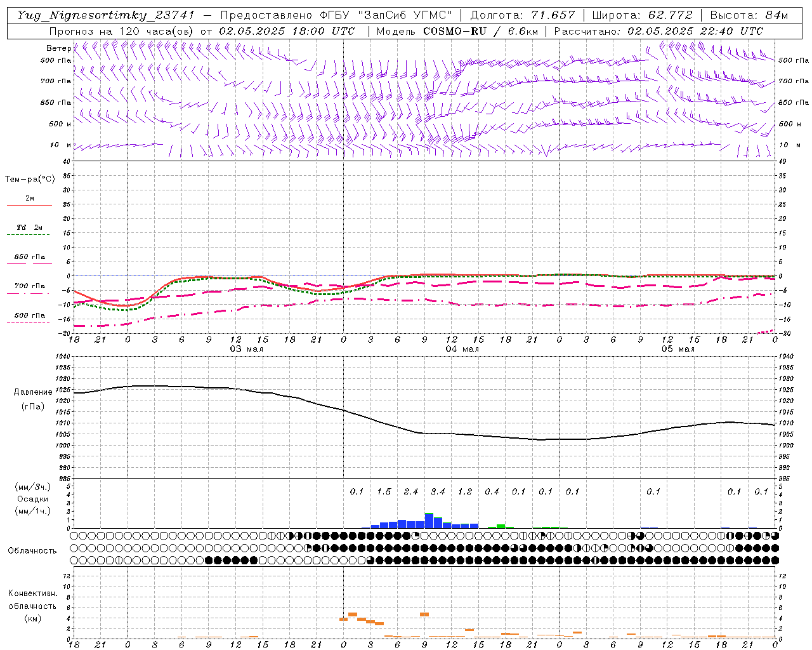Click the 3.4 precipitation total value

[438, 491]
